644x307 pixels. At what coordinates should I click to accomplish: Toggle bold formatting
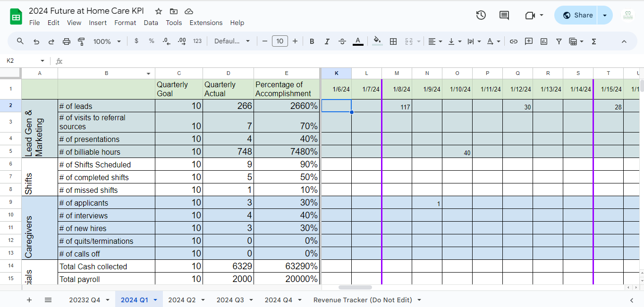tap(312, 41)
